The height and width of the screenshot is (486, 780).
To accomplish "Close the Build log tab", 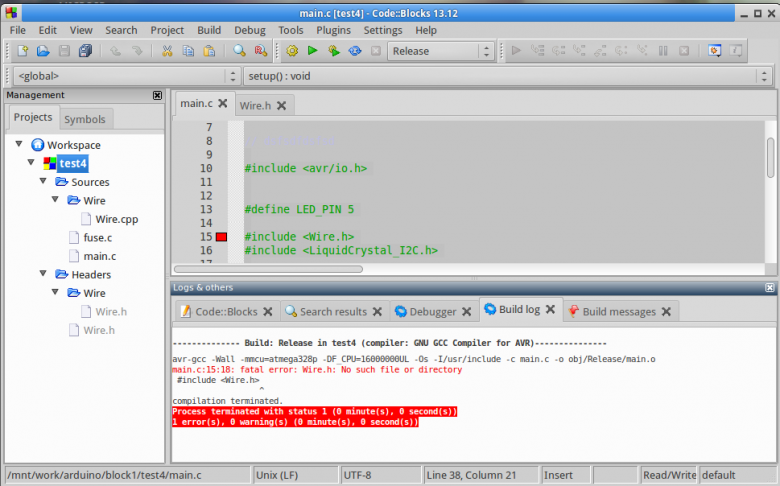I will 550,309.
